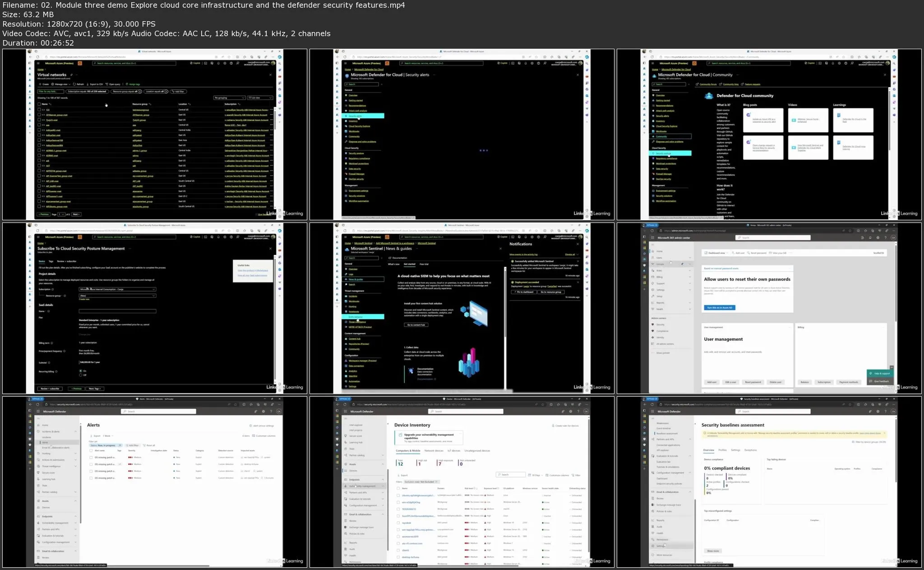
Task: Tick checkbox for row 123 in Virtual networks
Action: 39,110
